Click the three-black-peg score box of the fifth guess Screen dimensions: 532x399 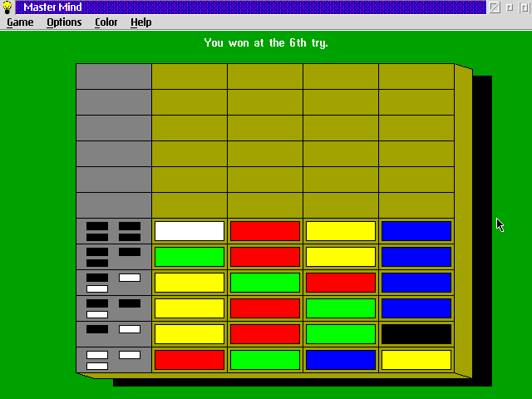(x=114, y=257)
